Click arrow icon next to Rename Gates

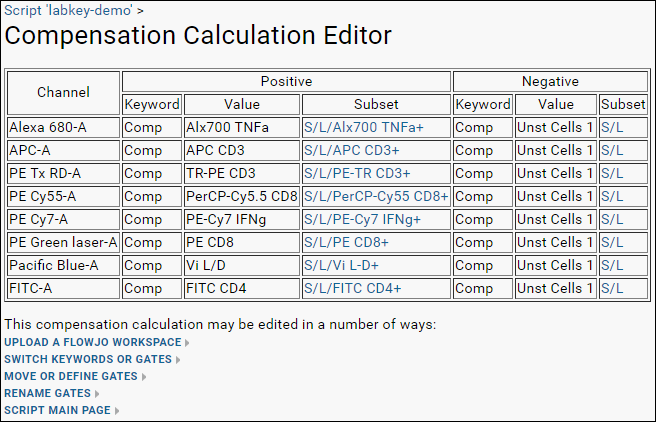[97, 394]
